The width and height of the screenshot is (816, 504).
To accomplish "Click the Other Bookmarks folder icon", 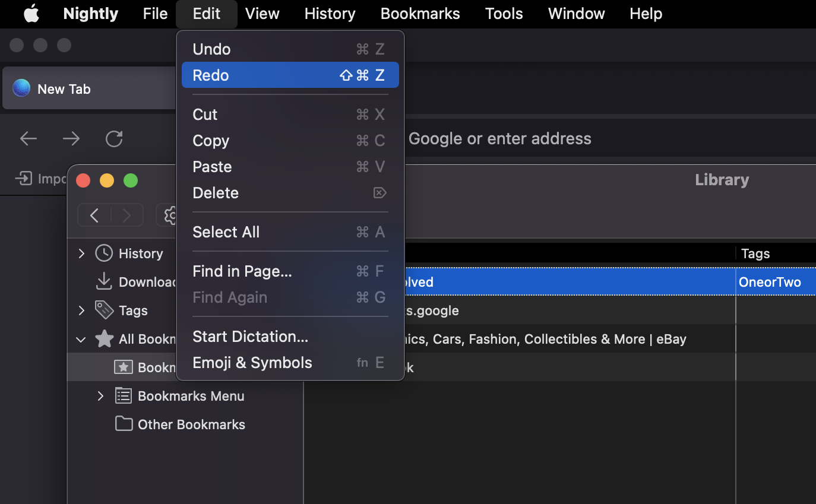I will click(x=124, y=424).
